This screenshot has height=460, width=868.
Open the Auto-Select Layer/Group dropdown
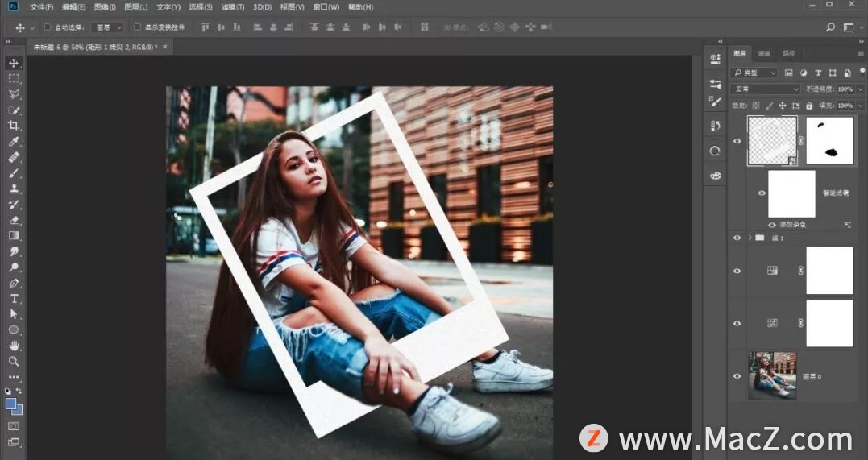[x=107, y=27]
